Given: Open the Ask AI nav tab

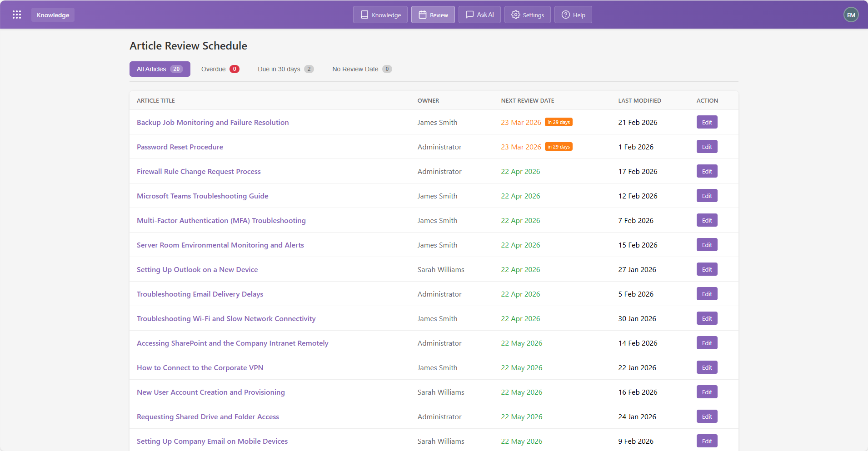Looking at the screenshot, I should 479,15.
